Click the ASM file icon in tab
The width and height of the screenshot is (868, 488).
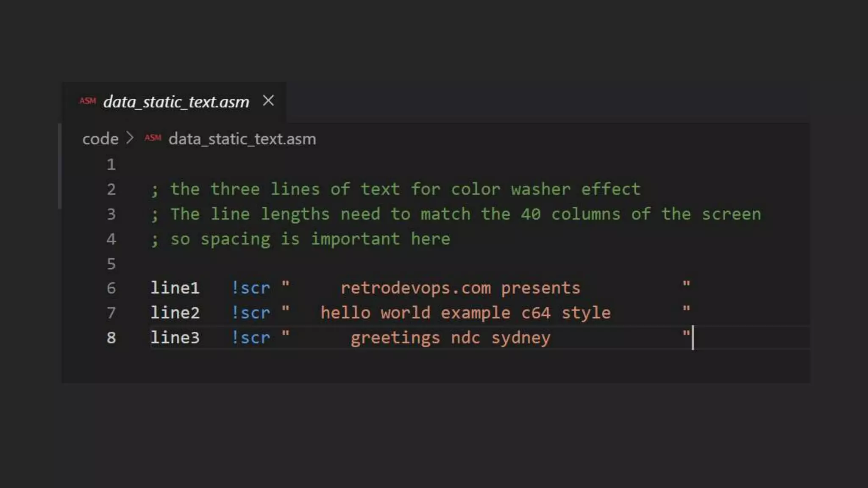pyautogui.click(x=88, y=101)
